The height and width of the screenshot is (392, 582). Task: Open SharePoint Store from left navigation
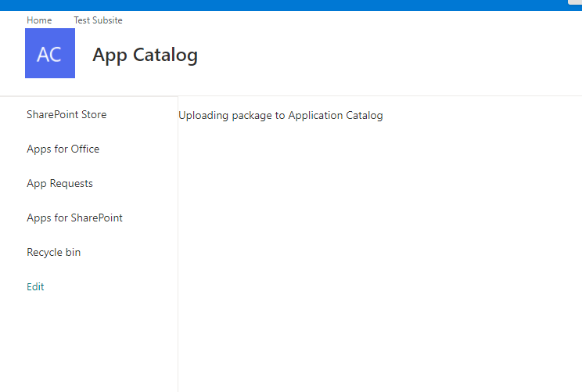[x=66, y=115]
